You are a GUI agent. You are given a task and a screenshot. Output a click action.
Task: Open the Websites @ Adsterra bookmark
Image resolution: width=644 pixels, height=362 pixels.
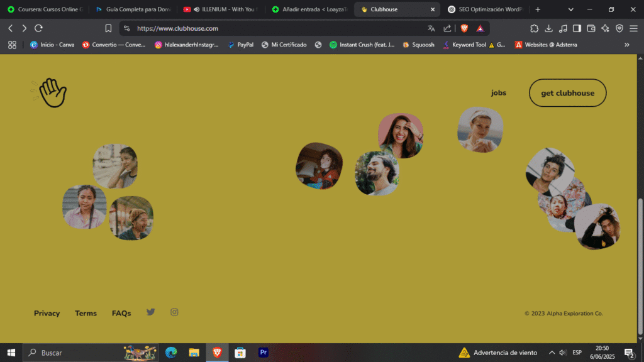point(546,45)
